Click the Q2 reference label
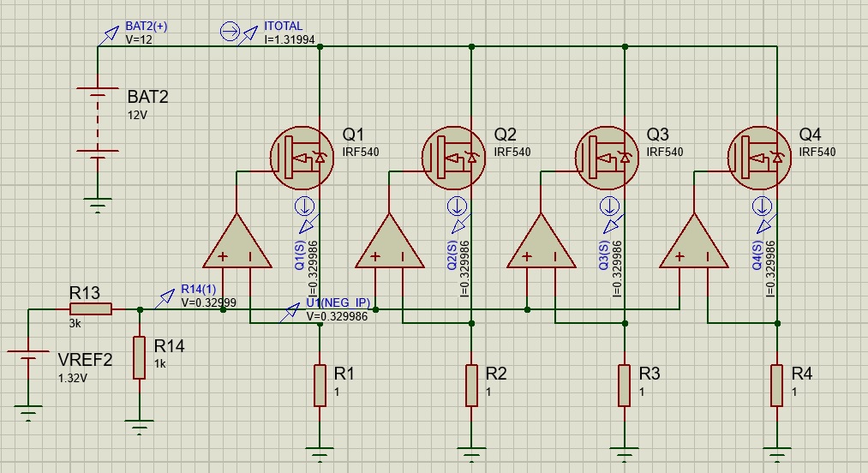The image size is (868, 473). pos(505,134)
